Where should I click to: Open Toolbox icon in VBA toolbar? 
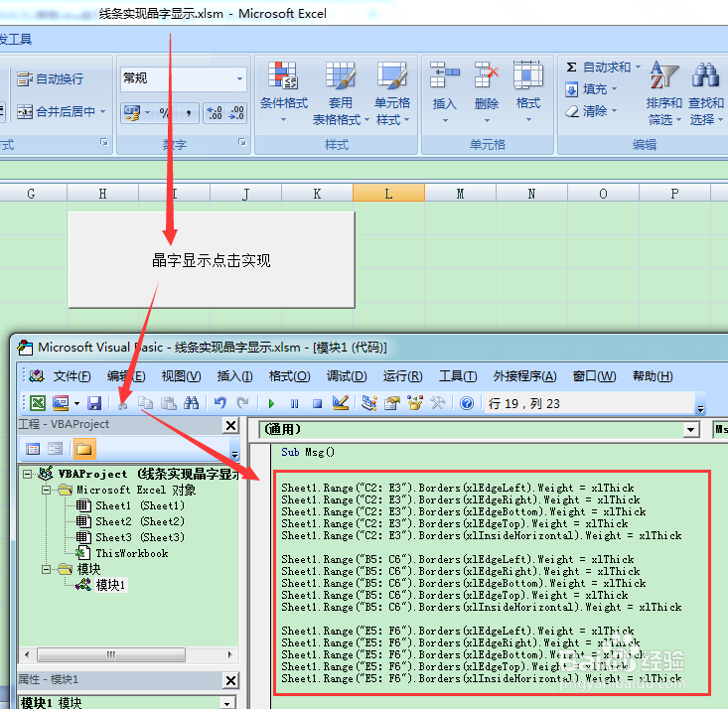[x=438, y=403]
